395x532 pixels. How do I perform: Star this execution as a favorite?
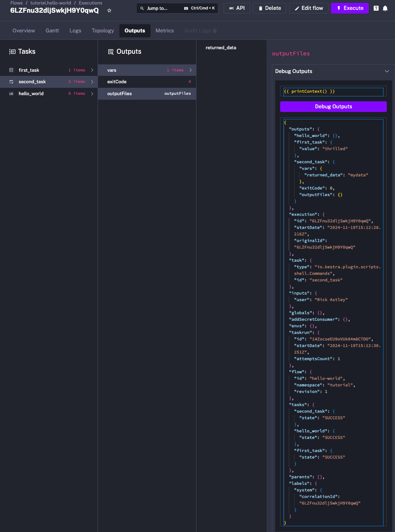[x=109, y=11]
